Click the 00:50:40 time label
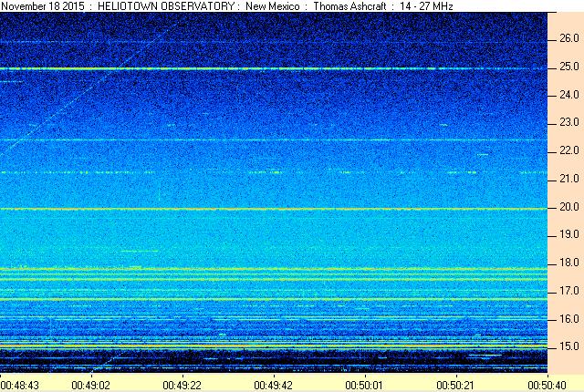This screenshot has height=392, width=584. 547,386
